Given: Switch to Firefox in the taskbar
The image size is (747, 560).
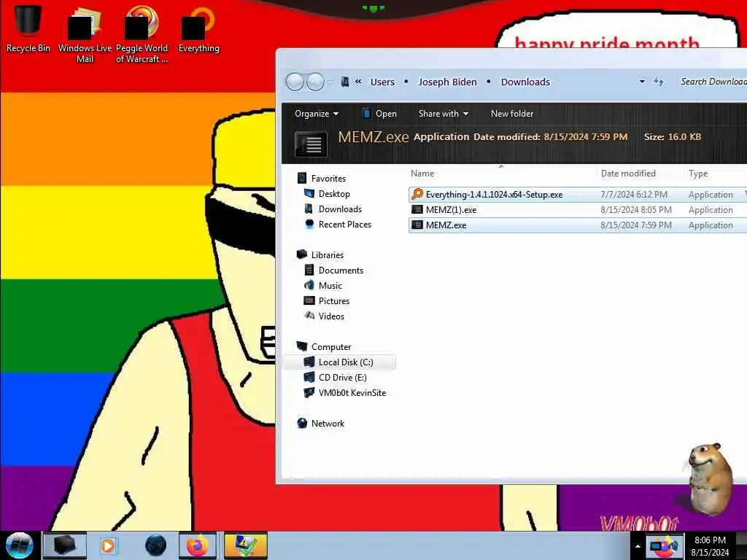Looking at the screenshot, I should (x=197, y=545).
